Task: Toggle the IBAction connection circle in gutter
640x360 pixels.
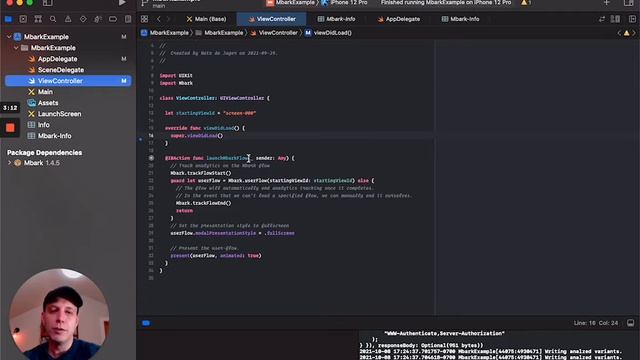Action: [151, 158]
